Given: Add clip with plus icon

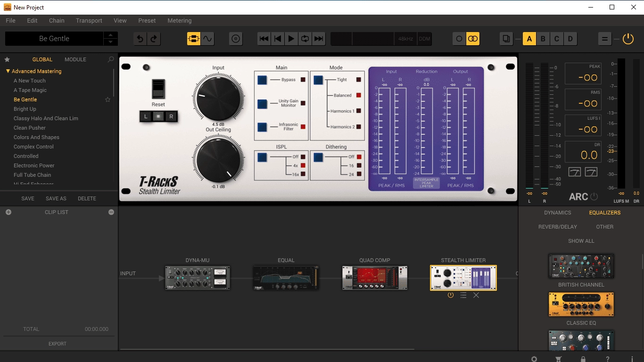Looking at the screenshot, I should point(8,212).
